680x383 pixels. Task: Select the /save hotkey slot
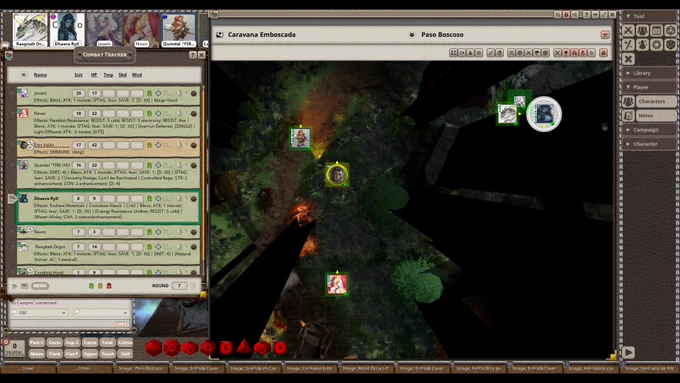click(28, 368)
